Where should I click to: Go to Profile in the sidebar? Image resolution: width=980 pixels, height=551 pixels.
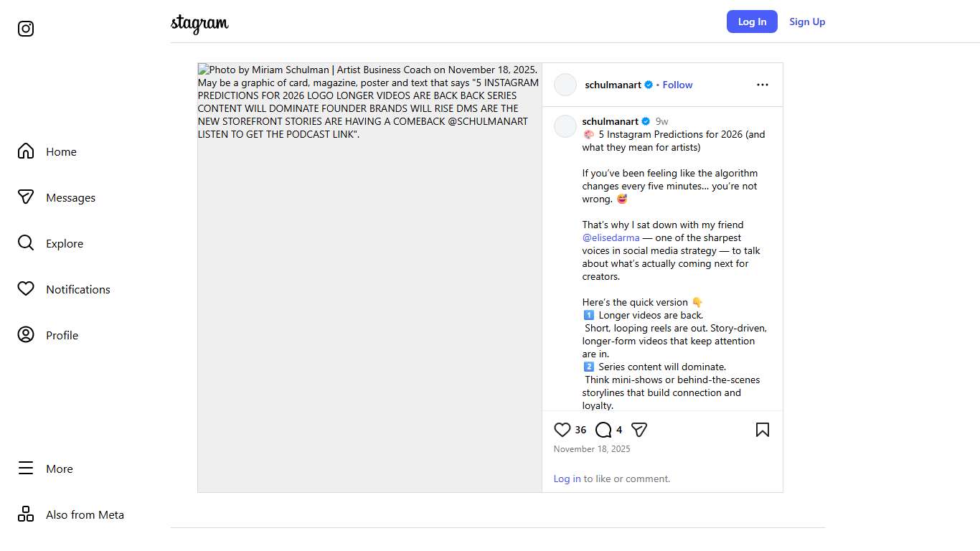pos(26,335)
